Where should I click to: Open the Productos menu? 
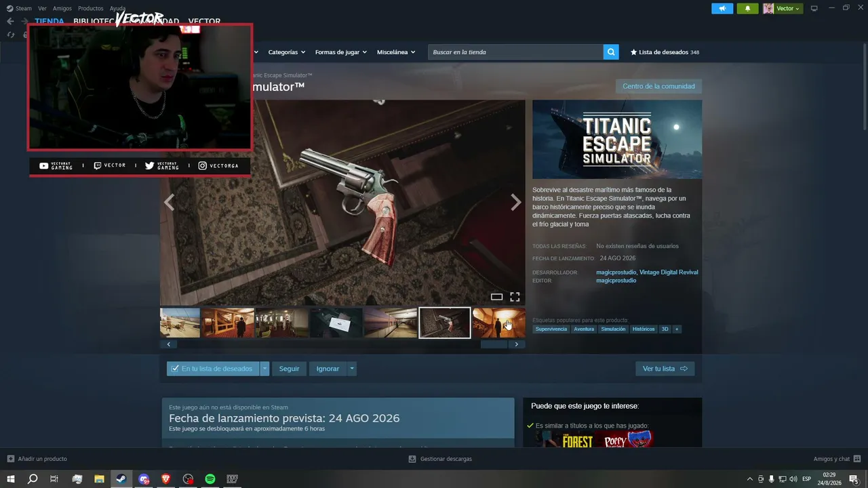pyautogui.click(x=91, y=8)
